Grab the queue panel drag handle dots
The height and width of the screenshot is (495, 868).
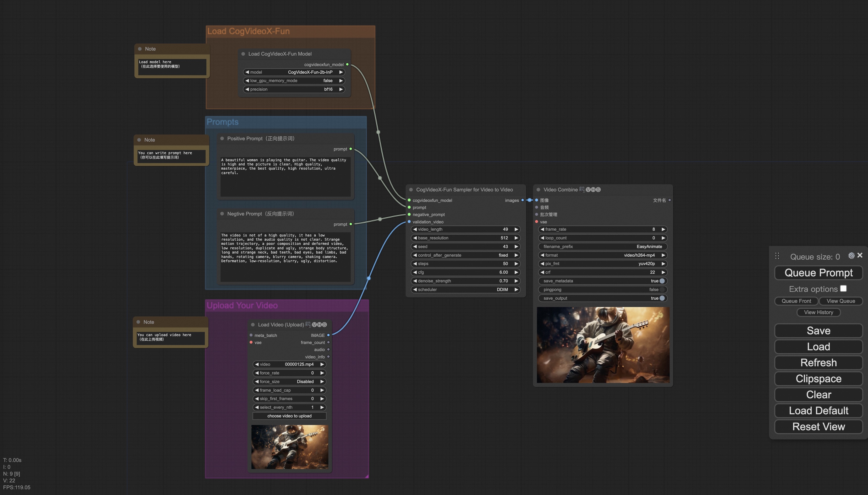pos(777,256)
